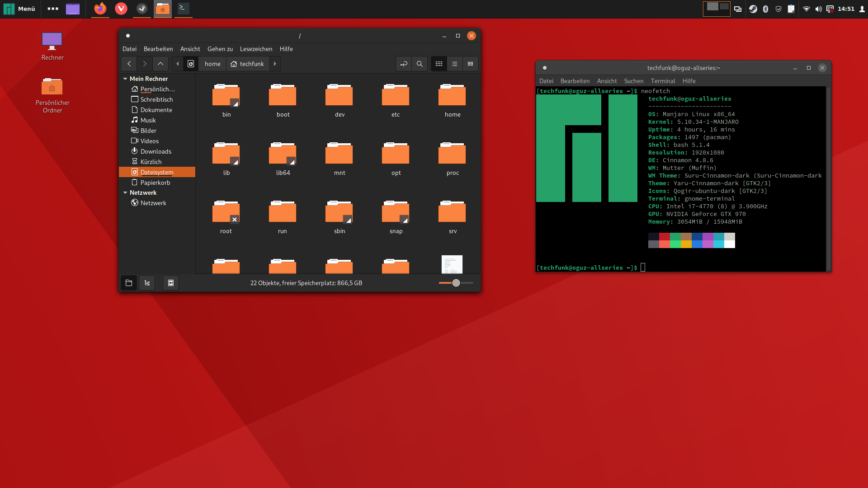Image resolution: width=868 pixels, height=488 pixels.
Task: Select Persönlich… in sidebar
Action: point(157,89)
